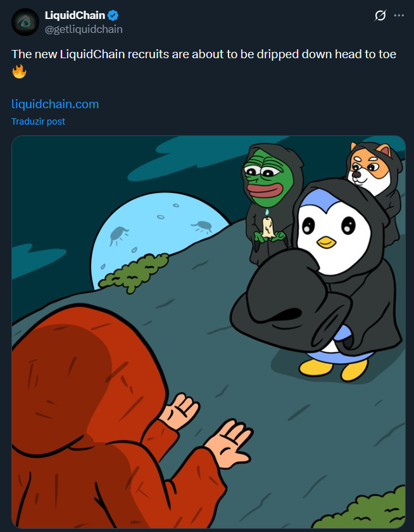Click the penguin's yellow feet
The height and width of the screenshot is (532, 414).
point(336,368)
